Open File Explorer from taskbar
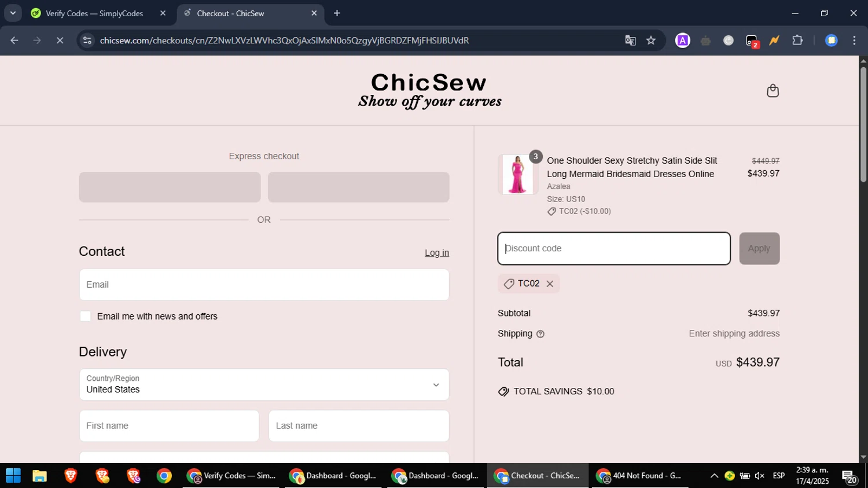The width and height of the screenshot is (868, 488). (x=39, y=476)
